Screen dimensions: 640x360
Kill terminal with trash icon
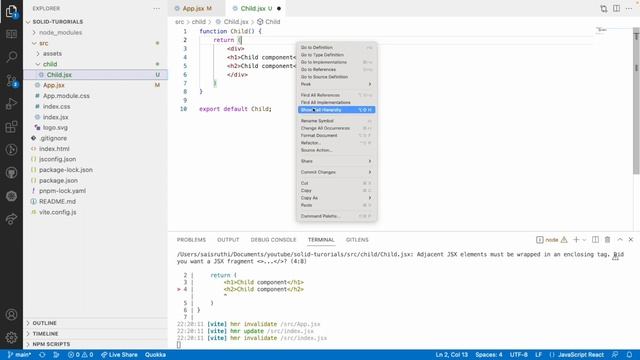[607, 240]
